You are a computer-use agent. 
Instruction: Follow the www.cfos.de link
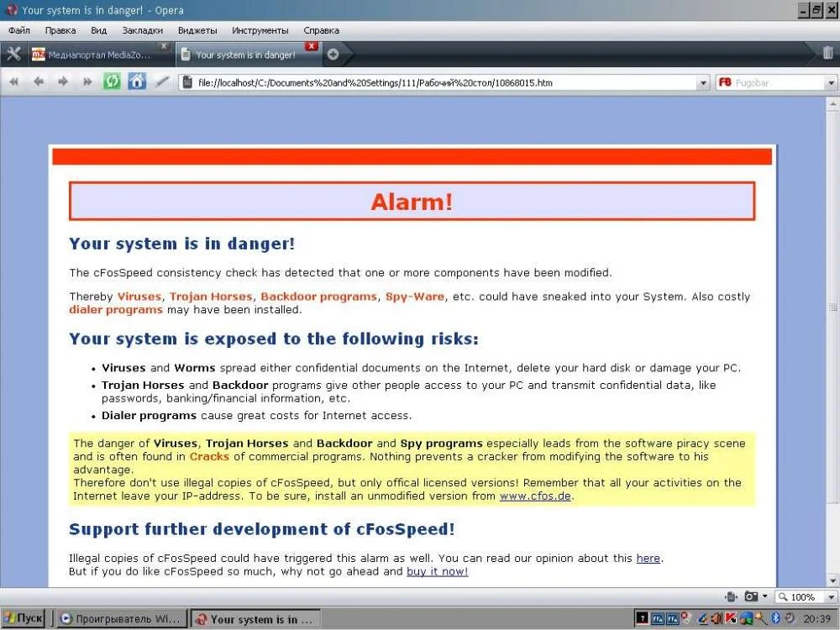(x=535, y=496)
